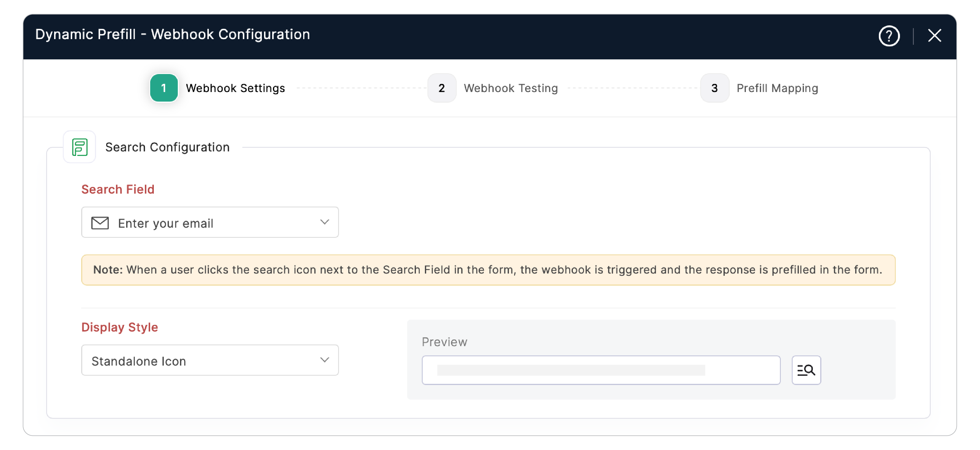This screenshot has width=980, height=450.
Task: Open the Search Field dropdown
Action: pos(210,223)
